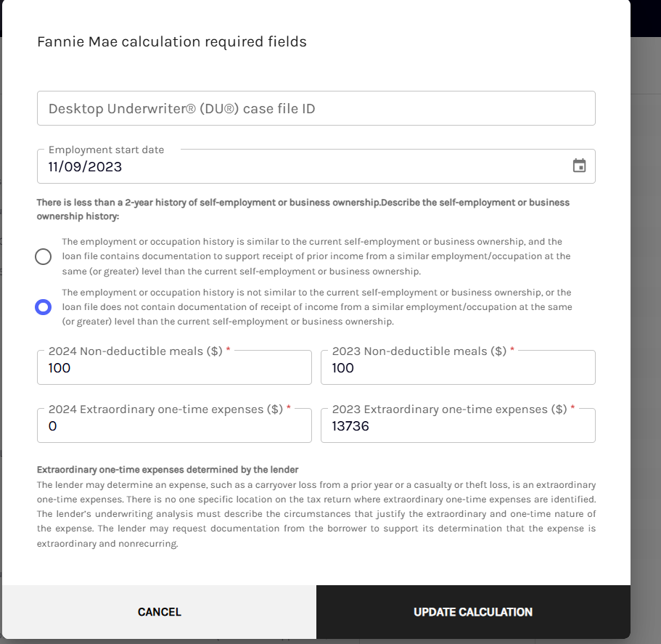
Task: Click the dimmed backdrop right of dialog
Action: pyautogui.click(x=646, y=338)
